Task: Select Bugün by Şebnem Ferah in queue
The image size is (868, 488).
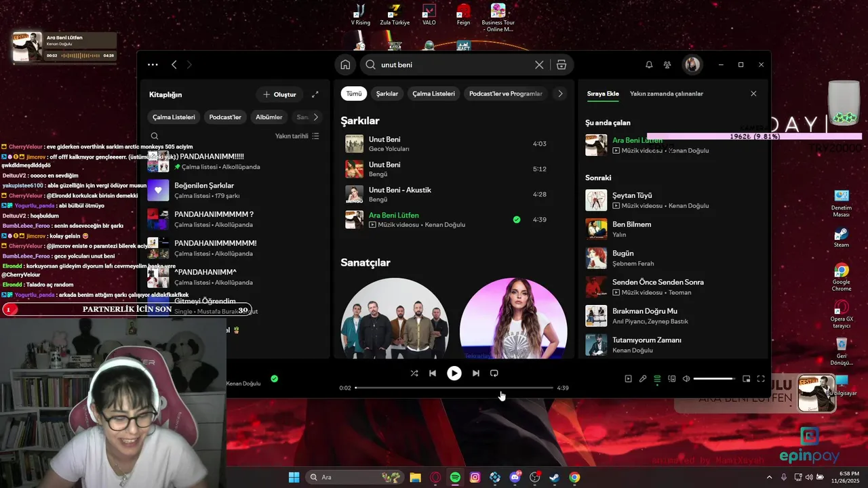Action: pyautogui.click(x=673, y=258)
